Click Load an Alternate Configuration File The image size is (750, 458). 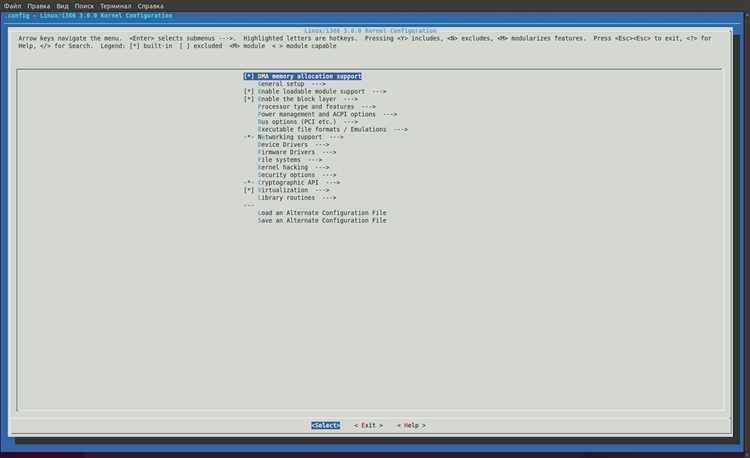[322, 213]
